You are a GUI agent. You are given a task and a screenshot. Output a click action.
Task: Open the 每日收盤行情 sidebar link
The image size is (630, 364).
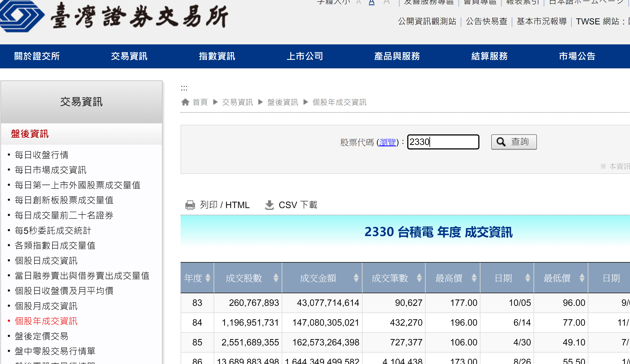pos(41,155)
